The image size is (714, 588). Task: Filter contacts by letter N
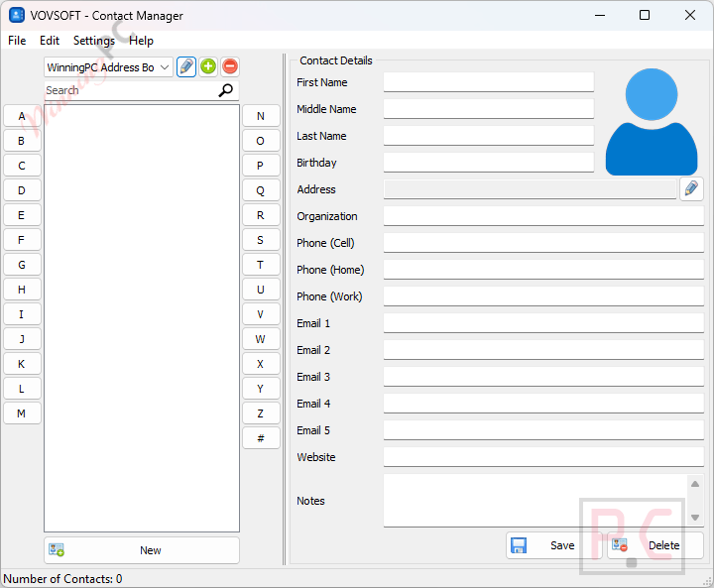[261, 116]
